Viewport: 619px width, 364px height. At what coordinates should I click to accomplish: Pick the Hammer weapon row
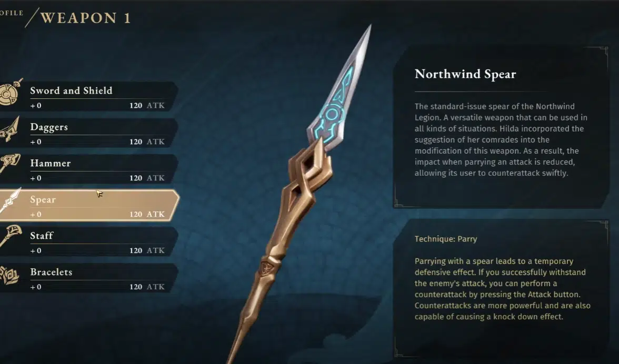(x=89, y=169)
